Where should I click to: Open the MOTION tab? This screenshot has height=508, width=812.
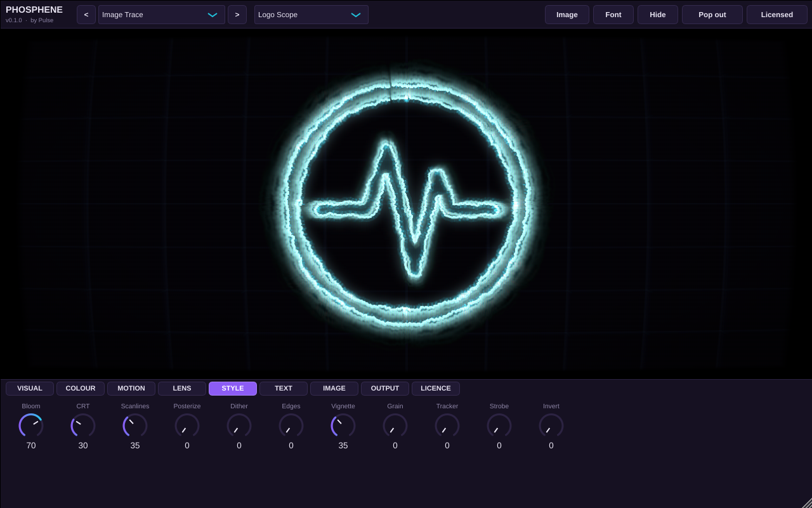click(131, 389)
